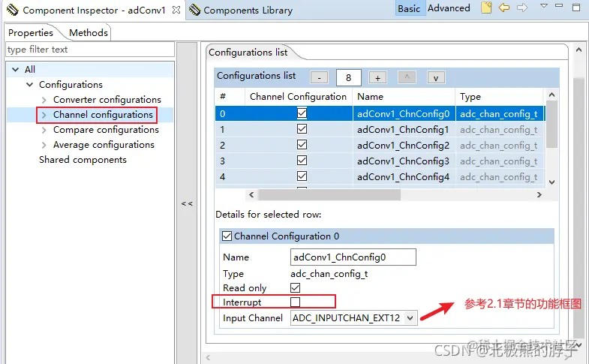589x364 pixels.
Task: Open the Configurations list tab
Action: pyautogui.click(x=248, y=53)
